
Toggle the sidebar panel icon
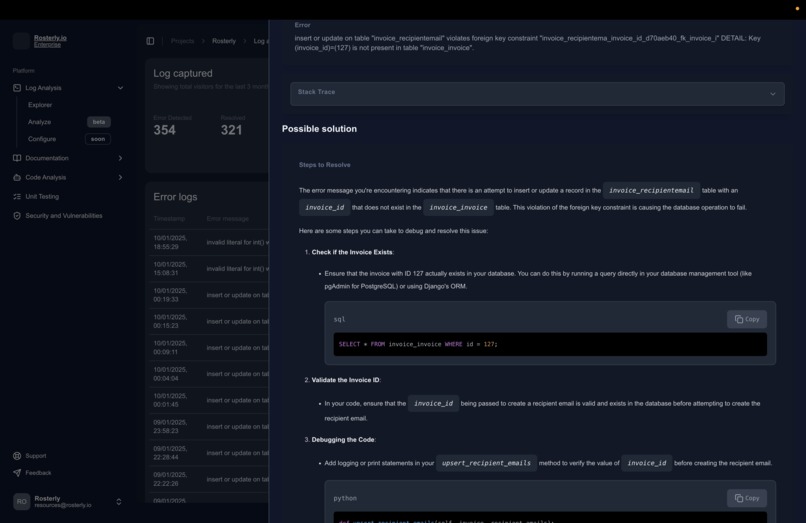coord(150,41)
